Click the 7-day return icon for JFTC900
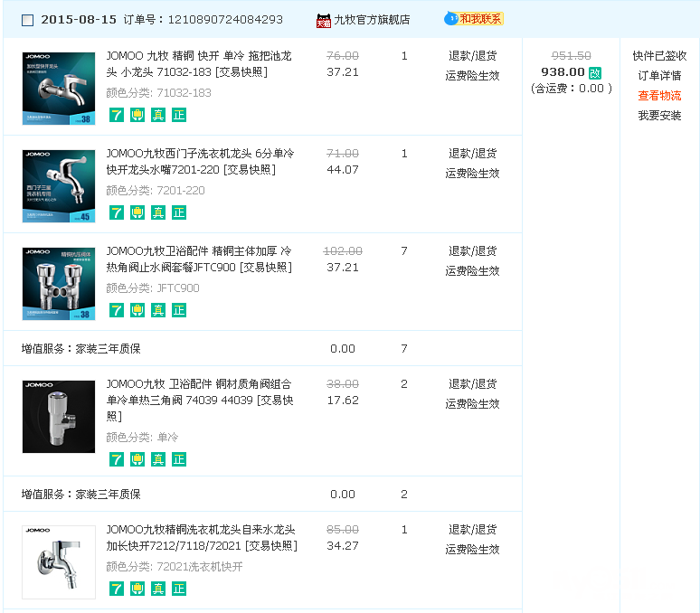This screenshot has height=613, width=700. coord(116,310)
